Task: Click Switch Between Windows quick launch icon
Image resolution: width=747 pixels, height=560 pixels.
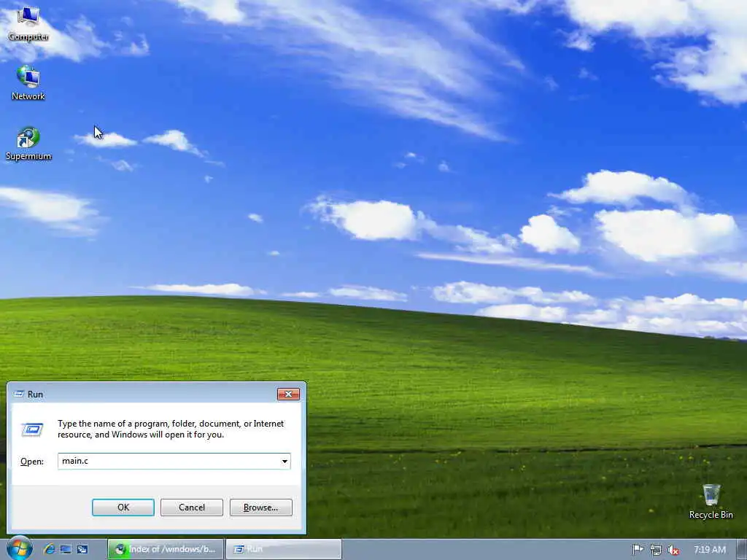Action: click(x=82, y=549)
